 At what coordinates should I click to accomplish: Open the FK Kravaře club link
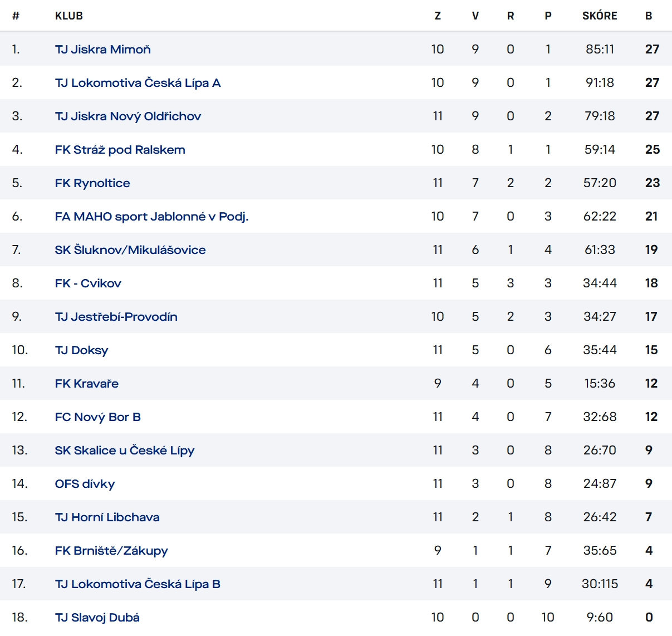(x=86, y=384)
